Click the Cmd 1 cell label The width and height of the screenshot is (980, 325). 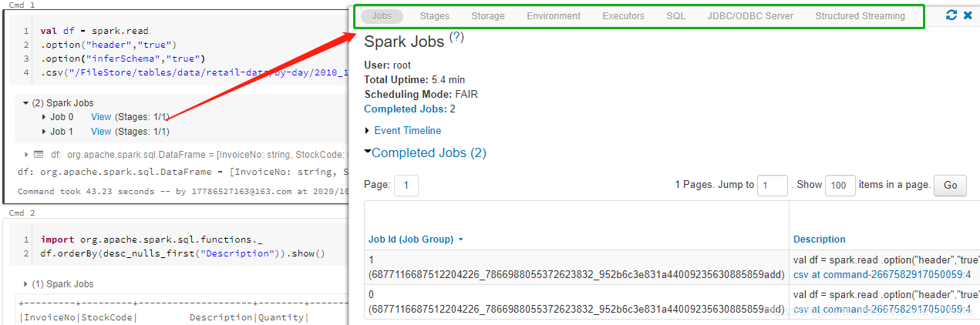tap(22, 5)
